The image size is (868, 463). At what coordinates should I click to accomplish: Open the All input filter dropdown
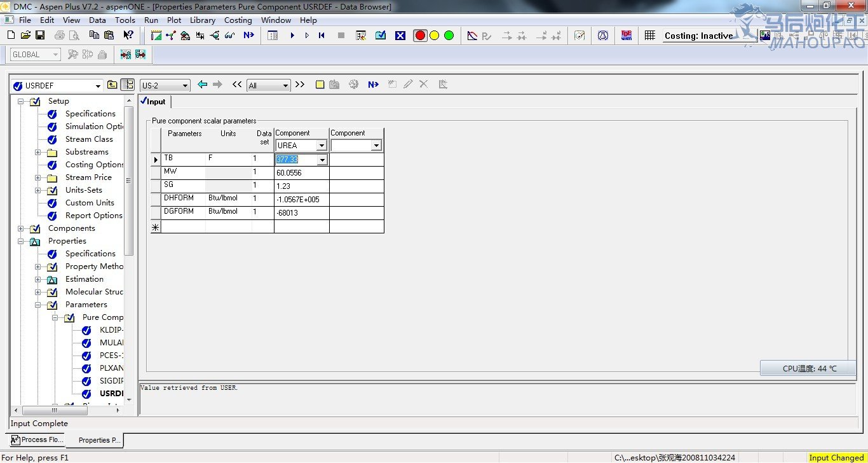tap(285, 86)
